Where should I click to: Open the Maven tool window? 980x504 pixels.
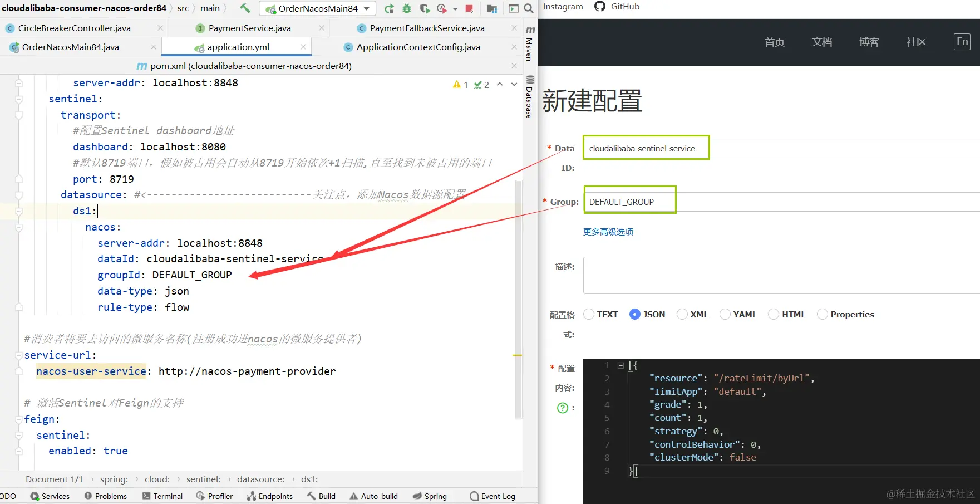[x=530, y=43]
